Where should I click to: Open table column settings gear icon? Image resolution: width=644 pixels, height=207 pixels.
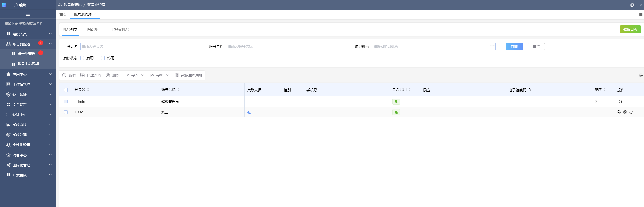click(x=641, y=75)
